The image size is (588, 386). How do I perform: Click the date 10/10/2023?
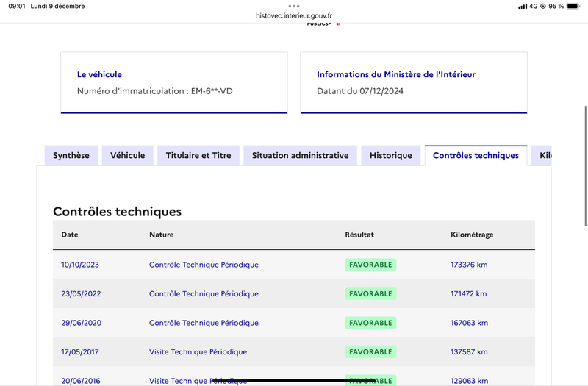pyautogui.click(x=80, y=265)
